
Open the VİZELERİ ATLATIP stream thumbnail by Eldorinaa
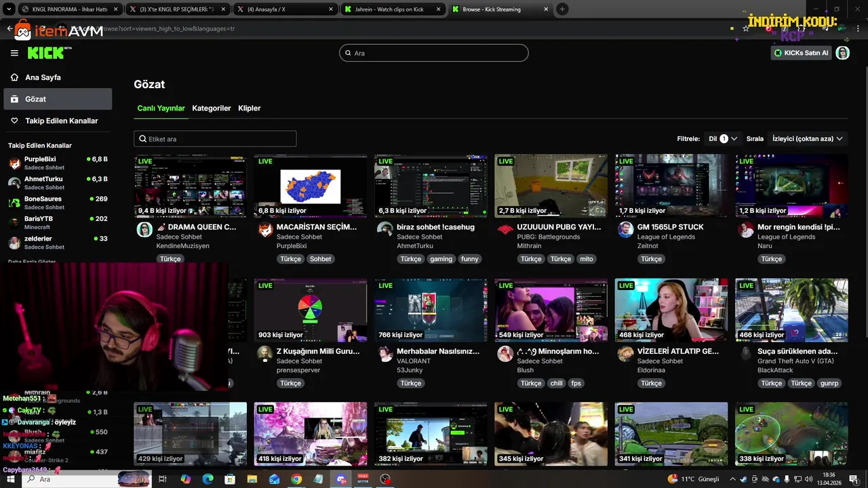671,310
